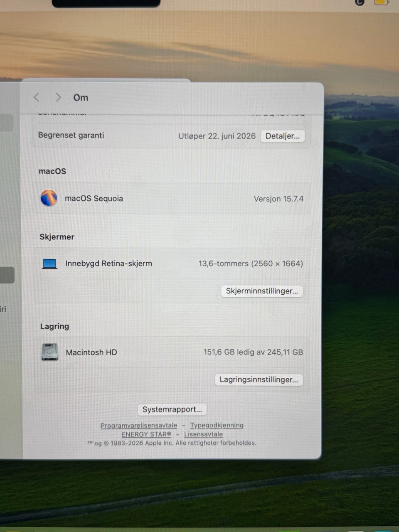
Task: Click 'Innebygd Retina-skjerm' row text
Action: (109, 264)
